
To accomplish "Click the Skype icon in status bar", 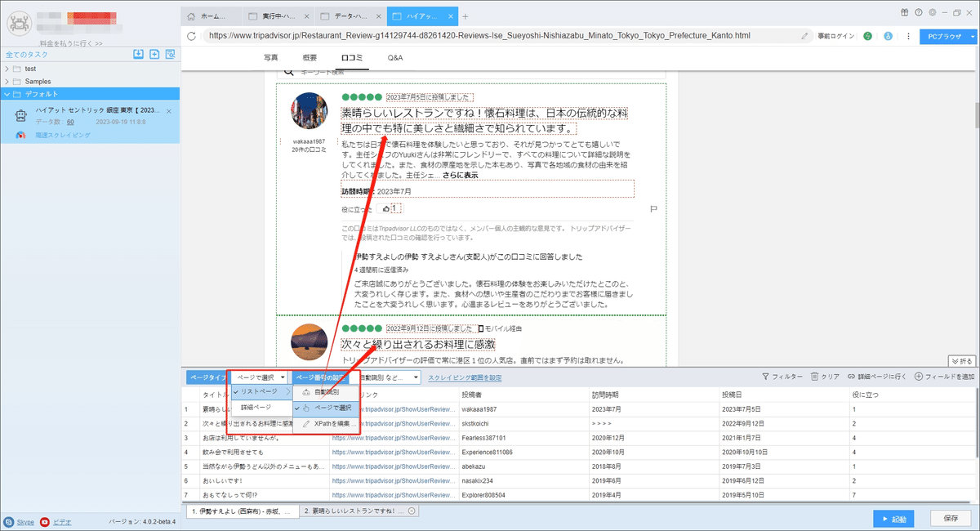I will 8,521.
